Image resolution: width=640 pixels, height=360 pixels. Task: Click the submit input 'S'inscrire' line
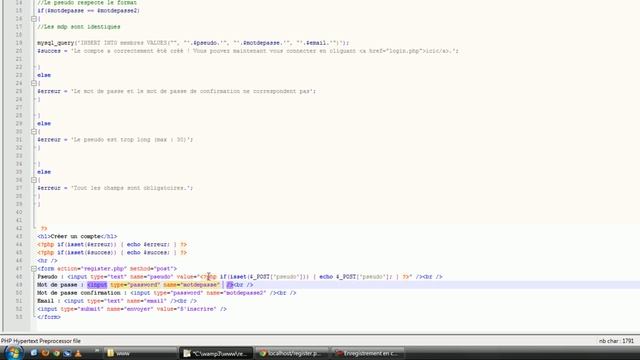click(132, 309)
